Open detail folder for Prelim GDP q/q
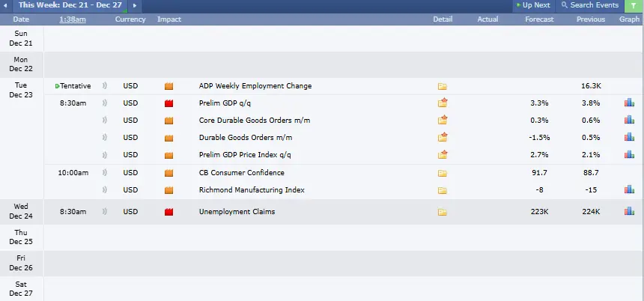Viewport: 644px width, 301px height. [443, 103]
